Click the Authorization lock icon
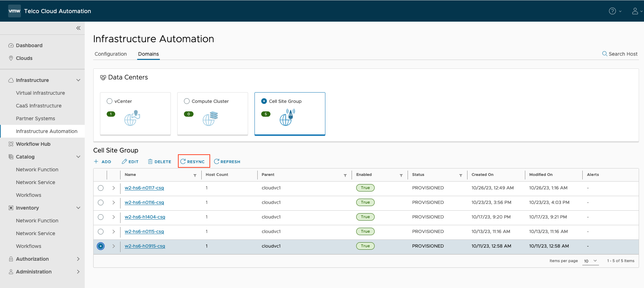 [x=11, y=259]
